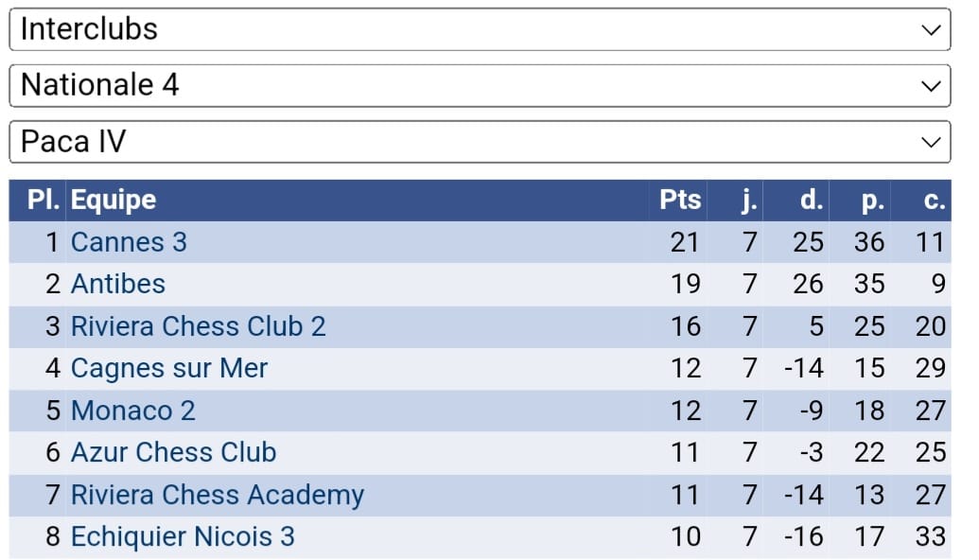Click the Pts column header
979x560 pixels.
[680, 200]
